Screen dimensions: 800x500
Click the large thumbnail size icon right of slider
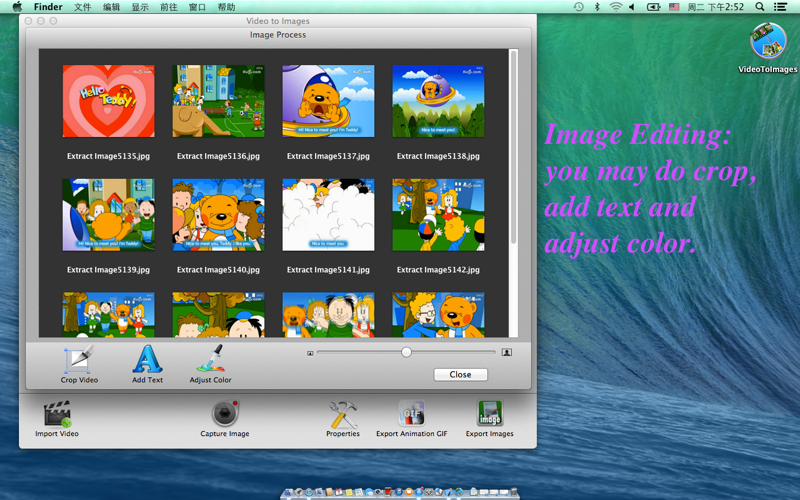click(507, 353)
